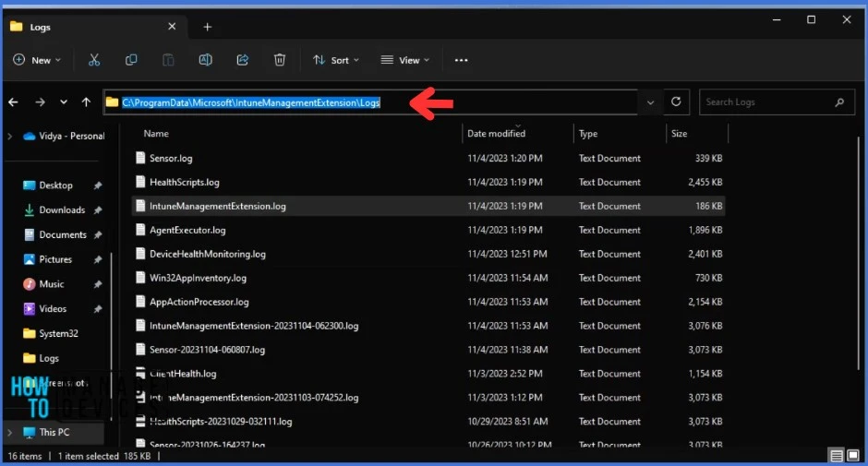Select IntuneManagementExtension.log file

pos(428,206)
